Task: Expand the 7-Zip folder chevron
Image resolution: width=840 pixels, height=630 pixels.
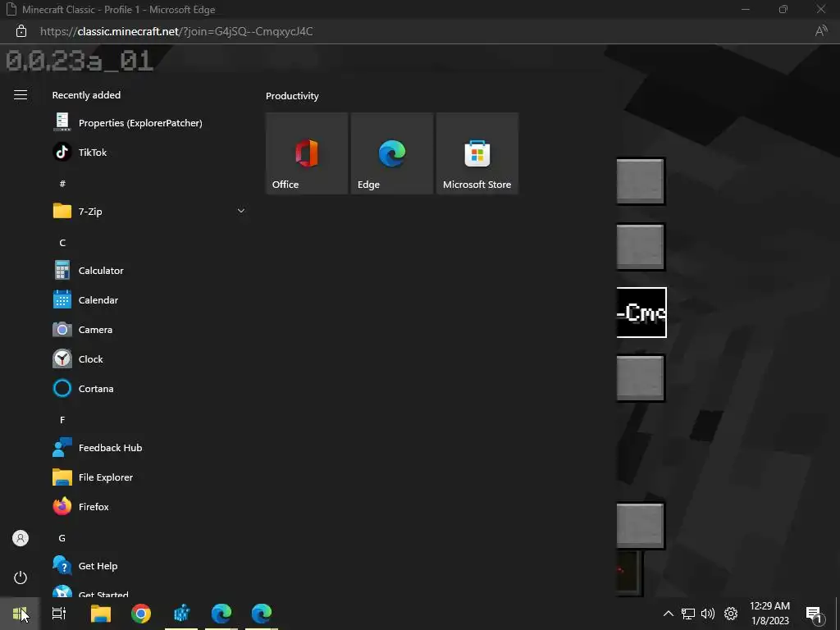Action: tap(241, 211)
